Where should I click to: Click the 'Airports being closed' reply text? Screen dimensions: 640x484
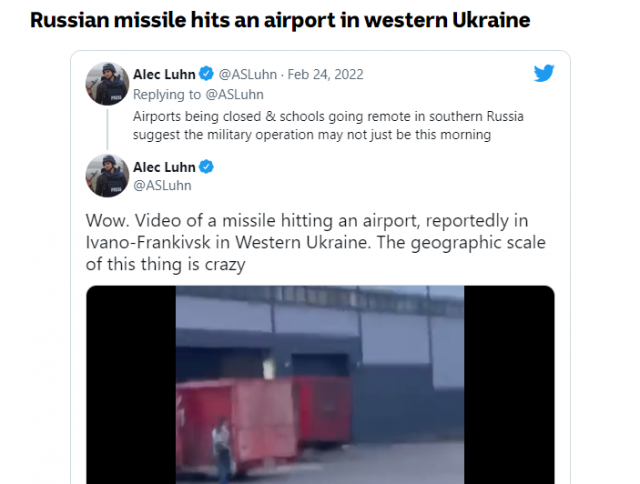[x=328, y=125]
